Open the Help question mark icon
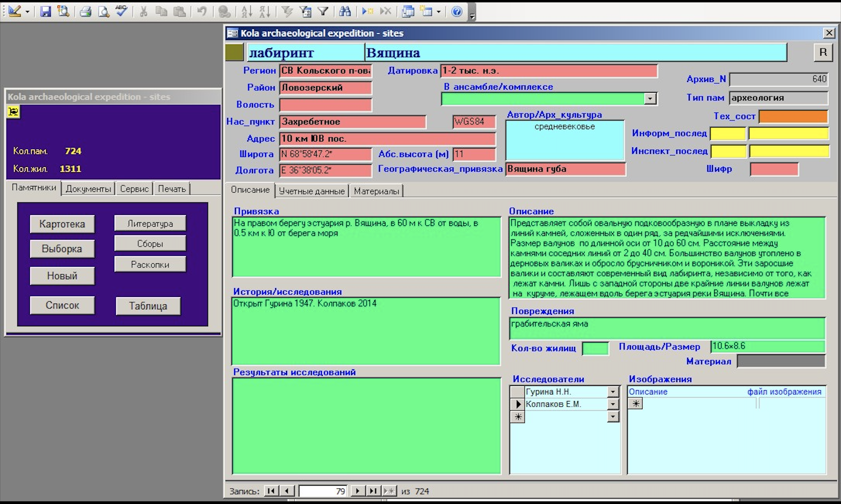This screenshot has width=841, height=504. point(456,11)
